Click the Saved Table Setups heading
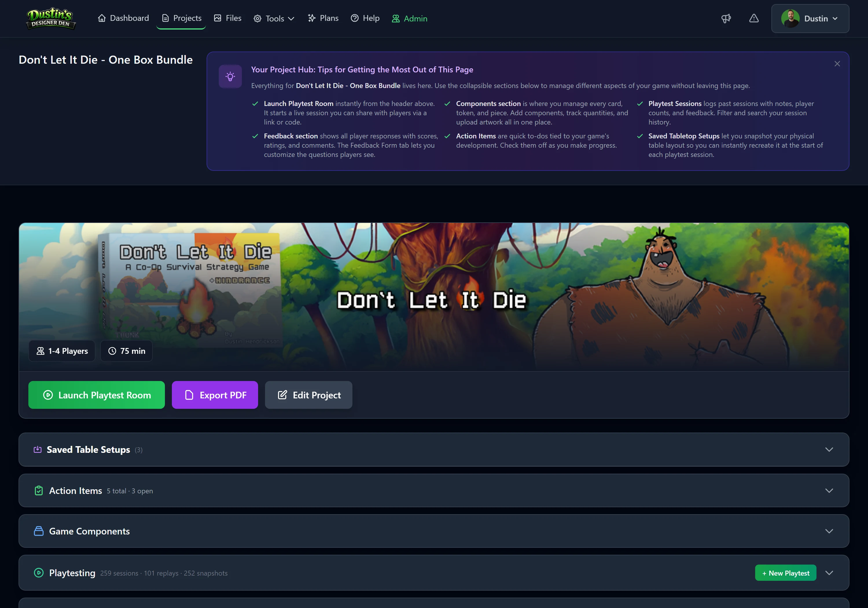Viewport: 868px width, 608px height. pos(89,449)
